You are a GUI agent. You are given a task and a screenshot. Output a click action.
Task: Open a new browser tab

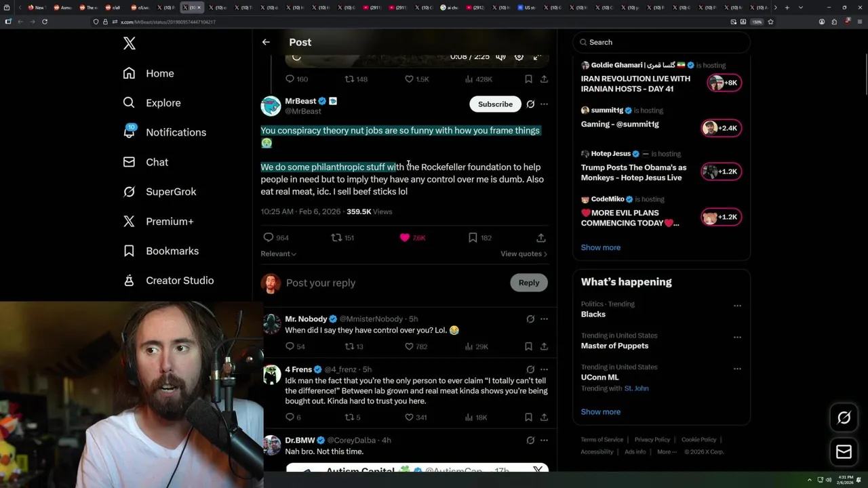pos(787,7)
